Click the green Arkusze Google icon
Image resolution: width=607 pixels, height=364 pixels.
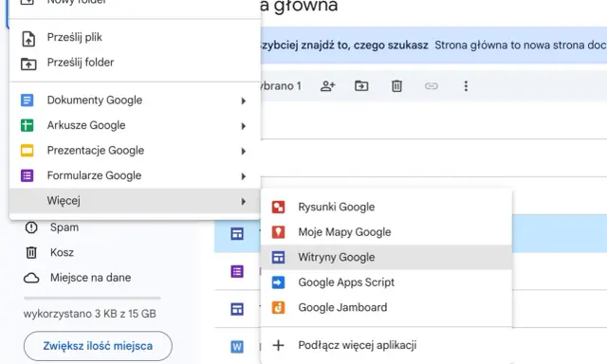28,125
